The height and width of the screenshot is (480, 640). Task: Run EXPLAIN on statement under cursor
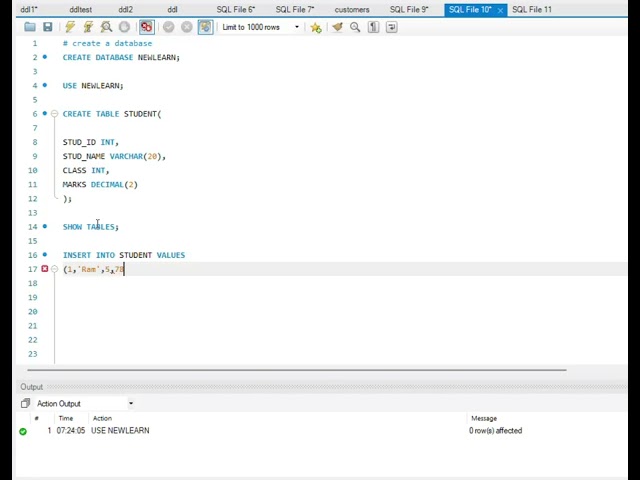point(106,27)
